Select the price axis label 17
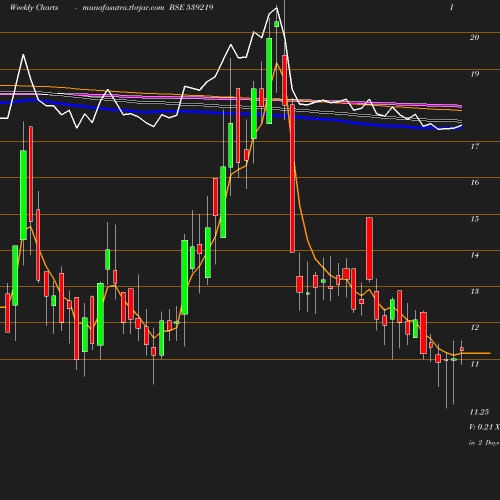 pyautogui.click(x=475, y=146)
